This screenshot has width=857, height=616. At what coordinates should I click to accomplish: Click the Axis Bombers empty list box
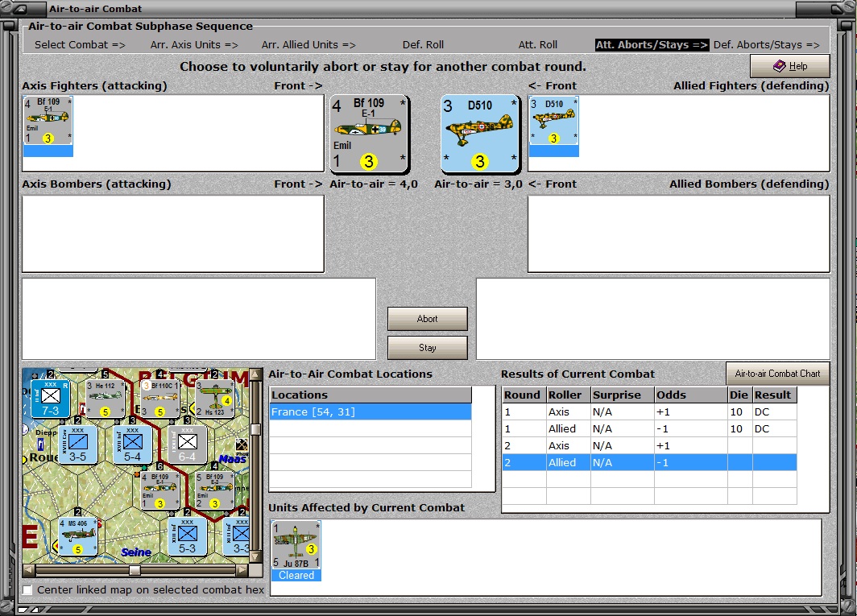(173, 234)
